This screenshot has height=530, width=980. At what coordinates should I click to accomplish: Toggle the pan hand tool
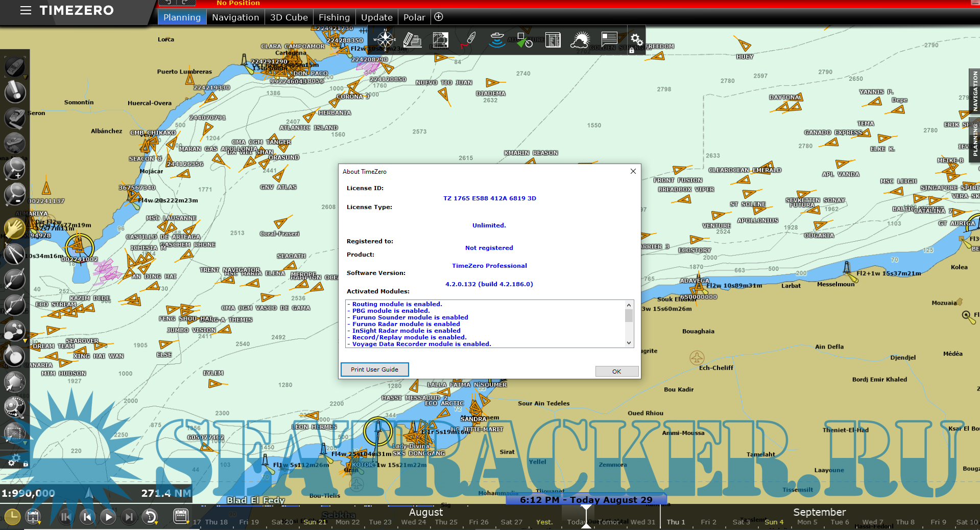(15, 228)
